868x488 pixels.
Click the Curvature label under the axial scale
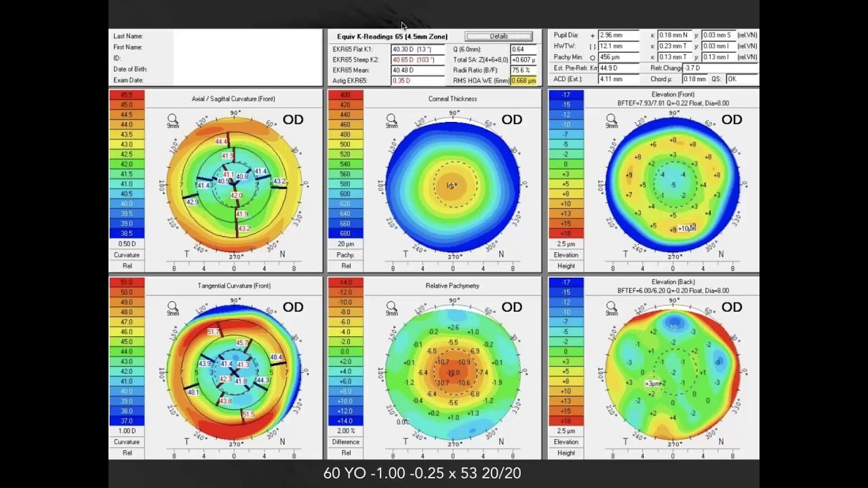tap(127, 255)
